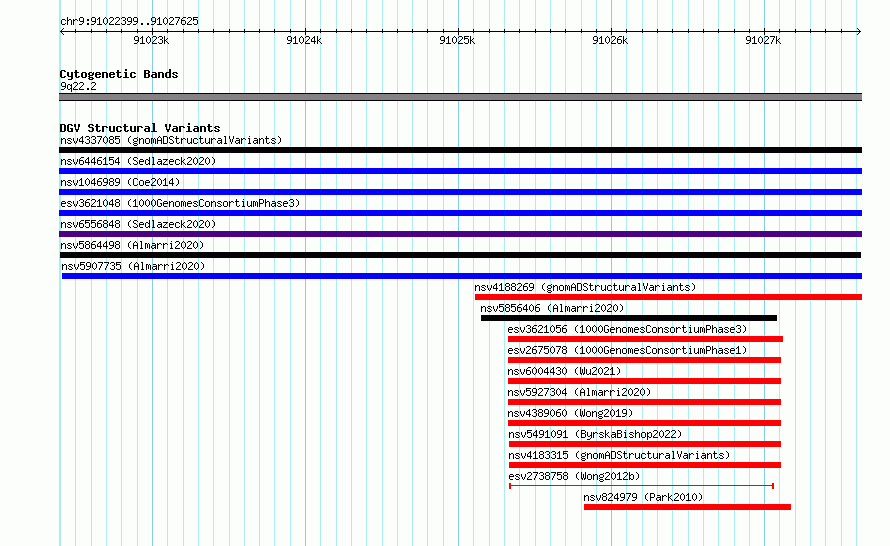
Task: Click the purple nsv6556848 variant bar
Action: [460, 234]
